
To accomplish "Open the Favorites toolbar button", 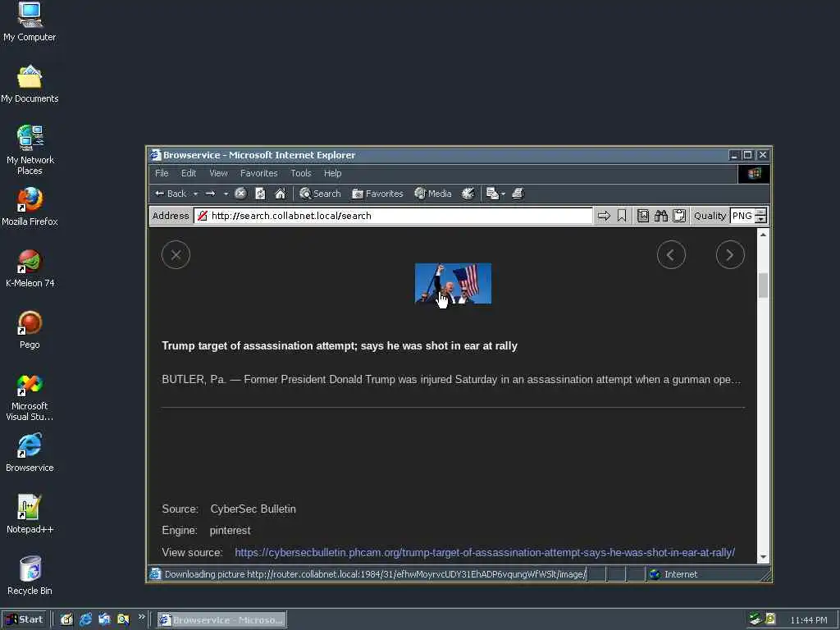I will tap(377, 194).
